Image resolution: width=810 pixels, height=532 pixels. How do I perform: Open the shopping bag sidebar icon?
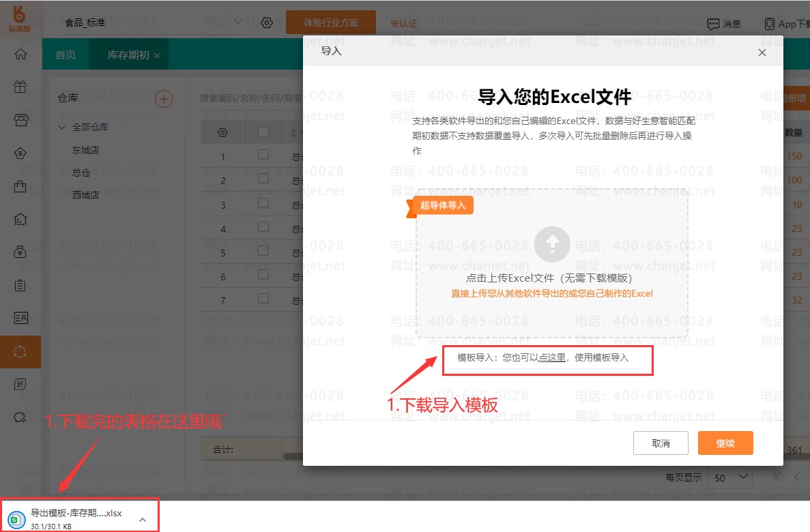click(20, 186)
